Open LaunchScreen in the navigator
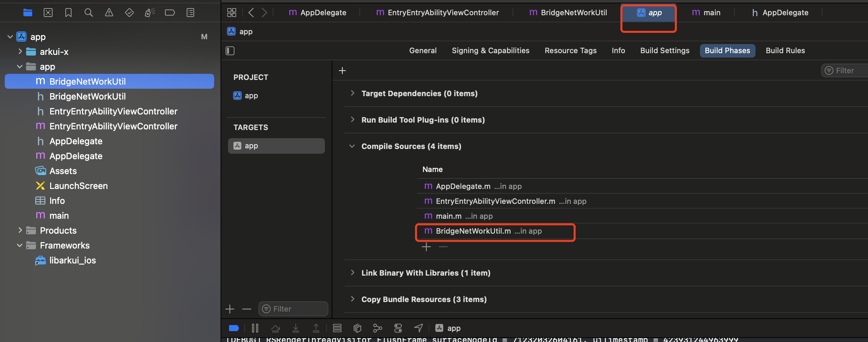The image size is (868, 342). tap(71, 186)
